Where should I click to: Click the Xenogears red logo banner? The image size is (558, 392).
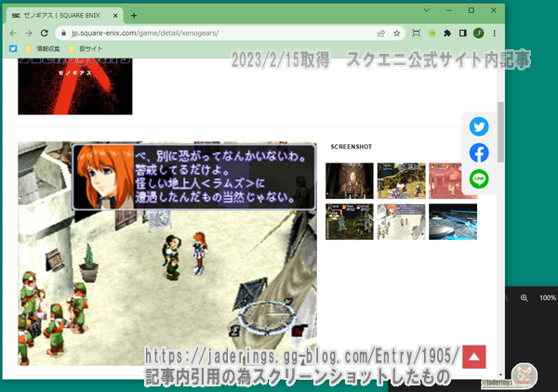(x=75, y=86)
